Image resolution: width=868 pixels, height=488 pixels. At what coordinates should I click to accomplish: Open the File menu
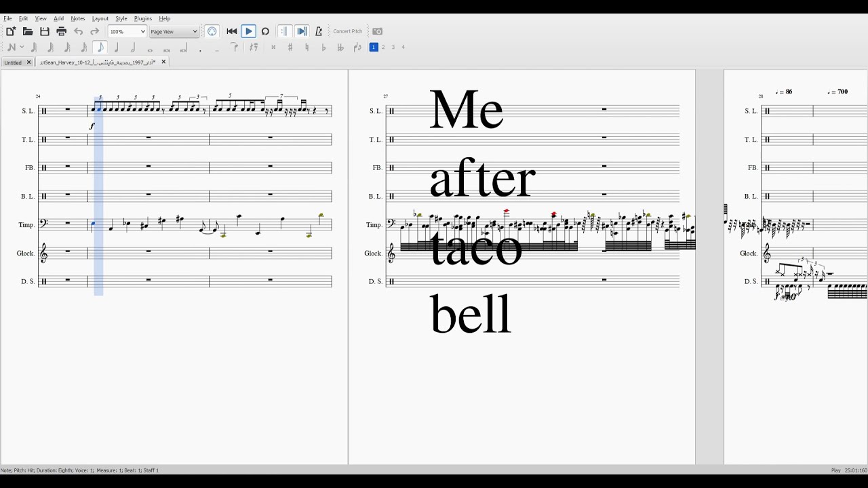pyautogui.click(x=8, y=18)
